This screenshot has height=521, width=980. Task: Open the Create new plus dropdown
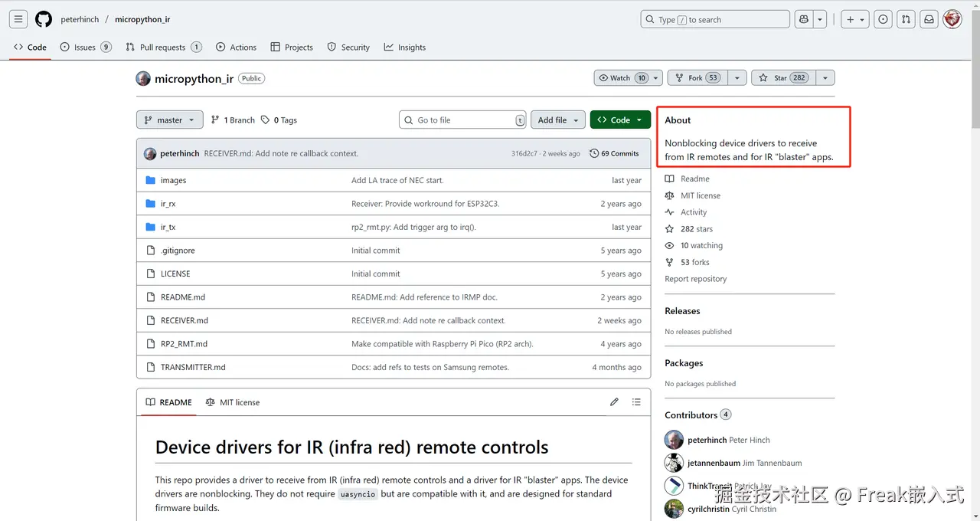[854, 19]
